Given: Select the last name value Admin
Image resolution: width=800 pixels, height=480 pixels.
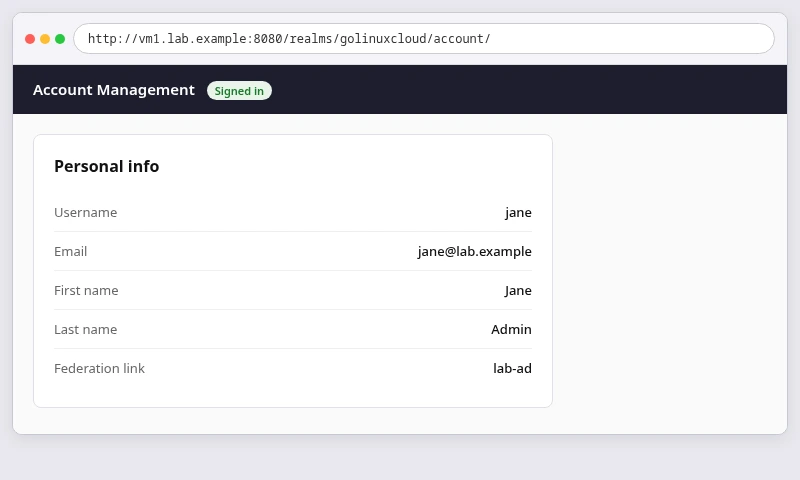Looking at the screenshot, I should click(x=511, y=330).
